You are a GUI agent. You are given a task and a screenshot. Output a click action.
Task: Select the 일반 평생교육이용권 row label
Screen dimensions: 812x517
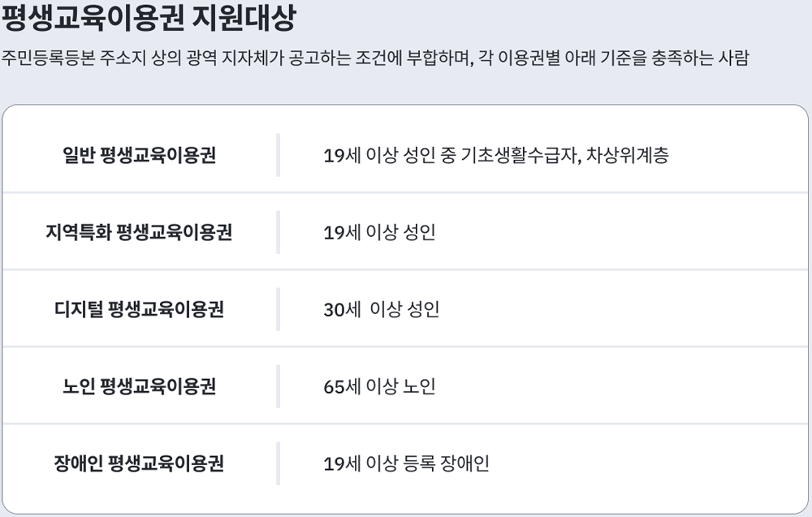(x=139, y=155)
